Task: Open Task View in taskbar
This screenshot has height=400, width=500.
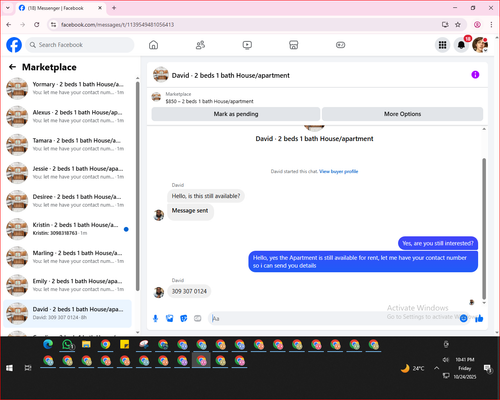Action: [x=28, y=368]
